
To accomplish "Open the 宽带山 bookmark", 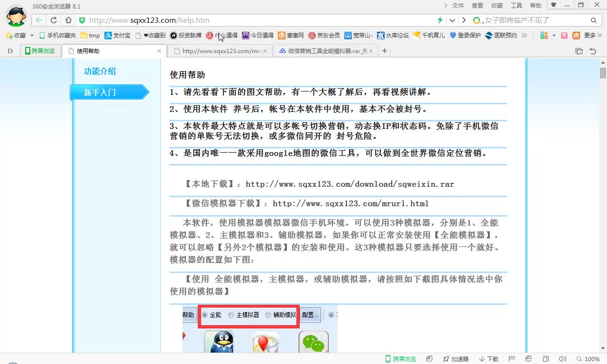I will (358, 36).
